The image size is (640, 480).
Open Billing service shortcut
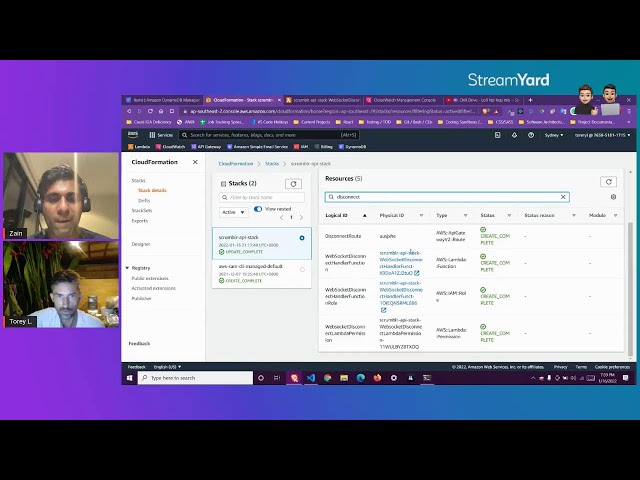(323, 147)
